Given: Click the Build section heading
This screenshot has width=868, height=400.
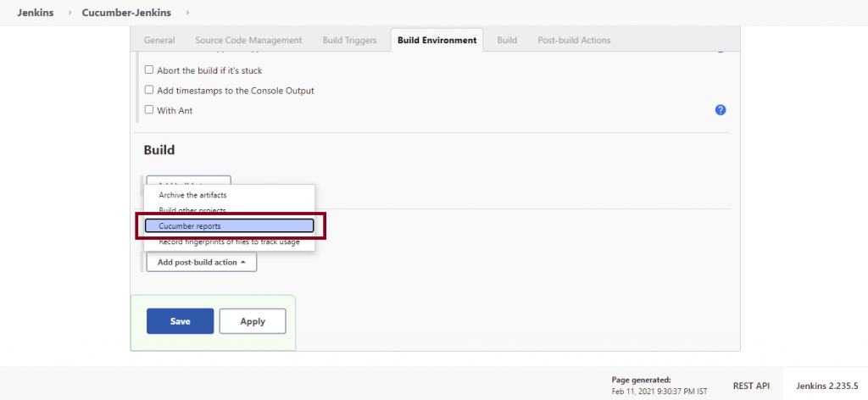Looking at the screenshot, I should 159,150.
